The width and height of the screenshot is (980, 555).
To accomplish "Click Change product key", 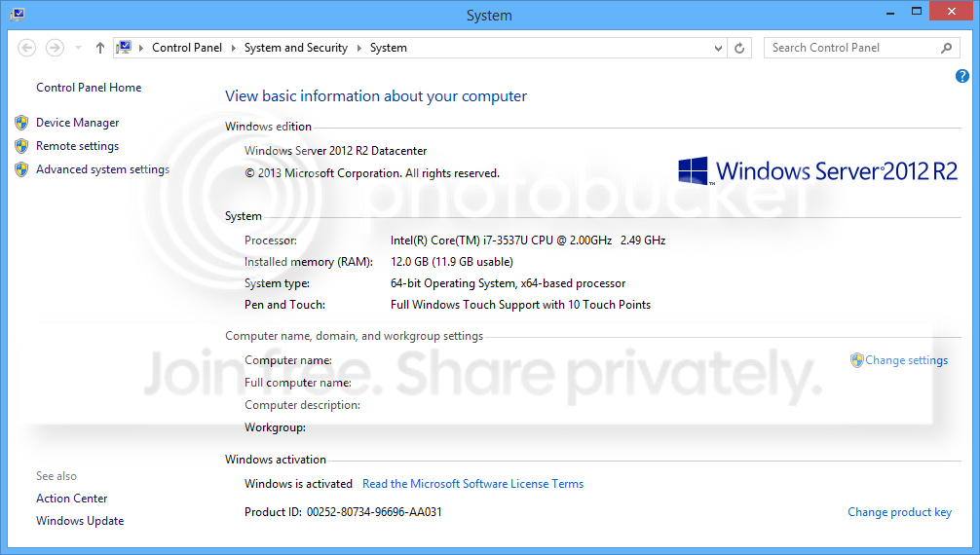I will pyautogui.click(x=899, y=512).
